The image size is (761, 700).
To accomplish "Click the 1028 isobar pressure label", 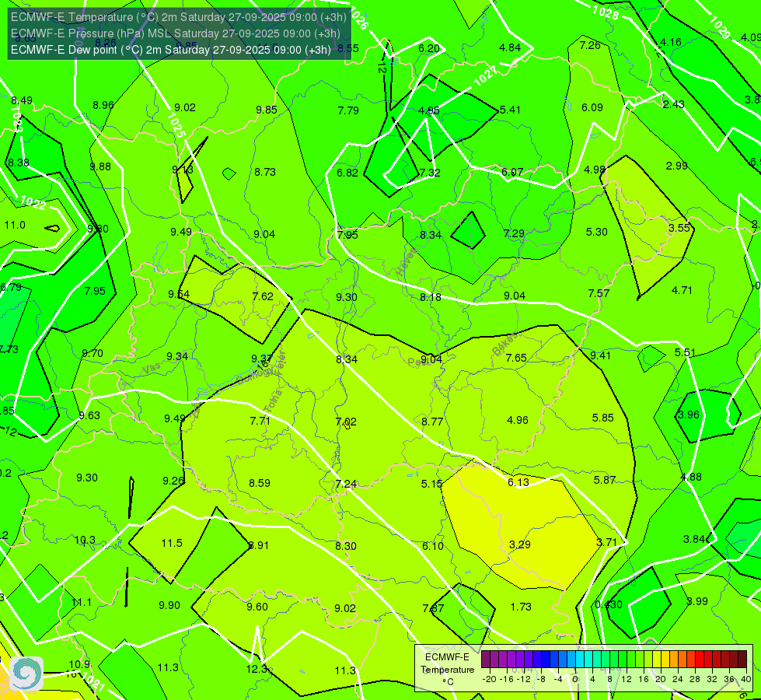I will coord(606,12).
